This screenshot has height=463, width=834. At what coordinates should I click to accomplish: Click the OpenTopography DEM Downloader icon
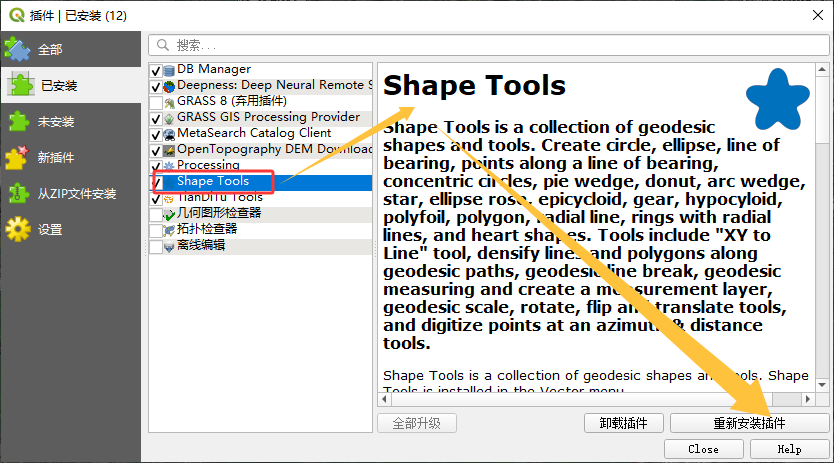click(169, 150)
